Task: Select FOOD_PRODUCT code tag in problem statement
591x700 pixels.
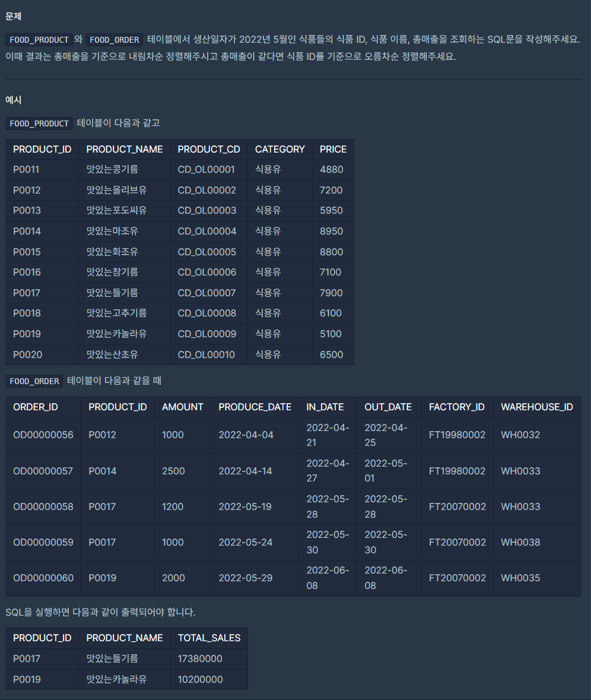Action: pyautogui.click(x=39, y=40)
